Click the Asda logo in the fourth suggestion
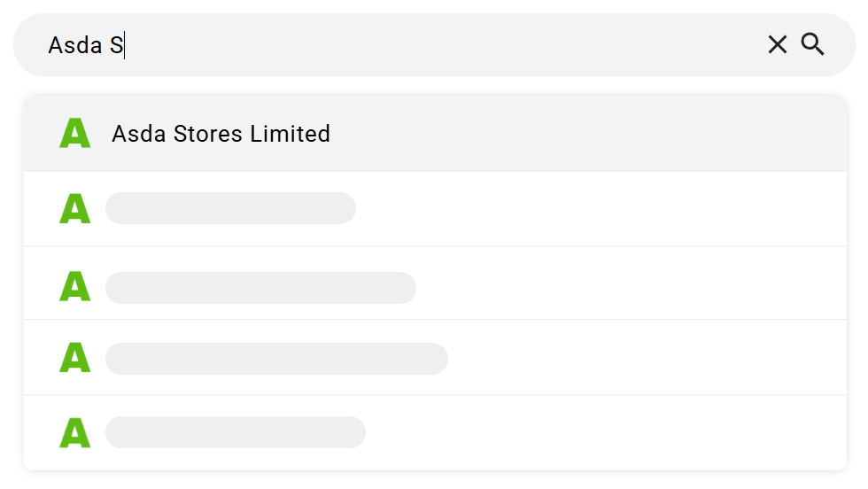Screen dimensions: 868x489 tap(75, 358)
